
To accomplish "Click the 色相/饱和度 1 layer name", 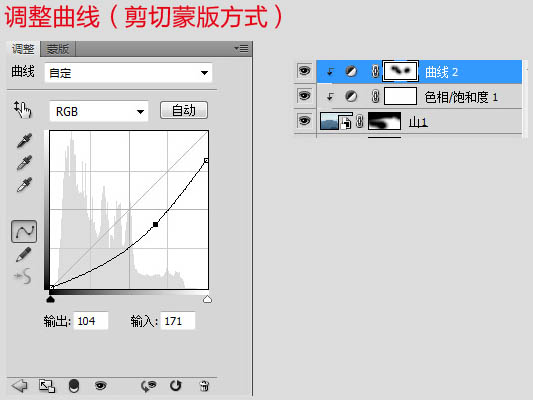I will tap(461, 97).
